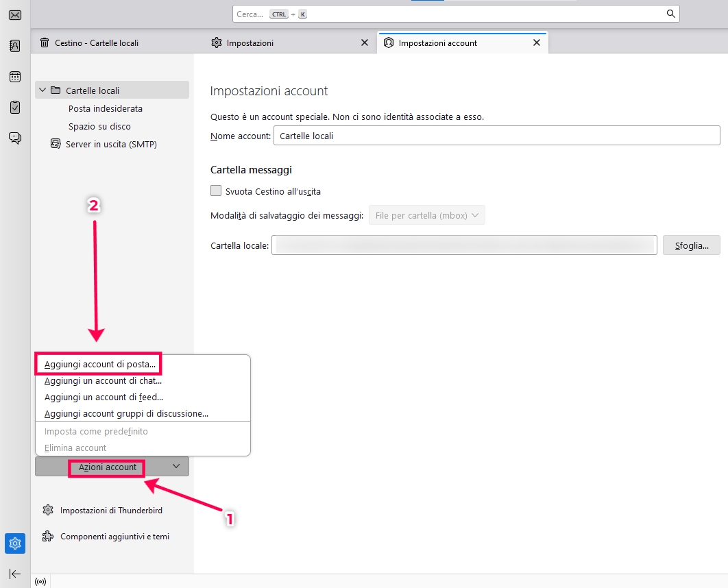Click the search magnifier icon
The width and height of the screenshot is (728, 588).
click(x=670, y=14)
